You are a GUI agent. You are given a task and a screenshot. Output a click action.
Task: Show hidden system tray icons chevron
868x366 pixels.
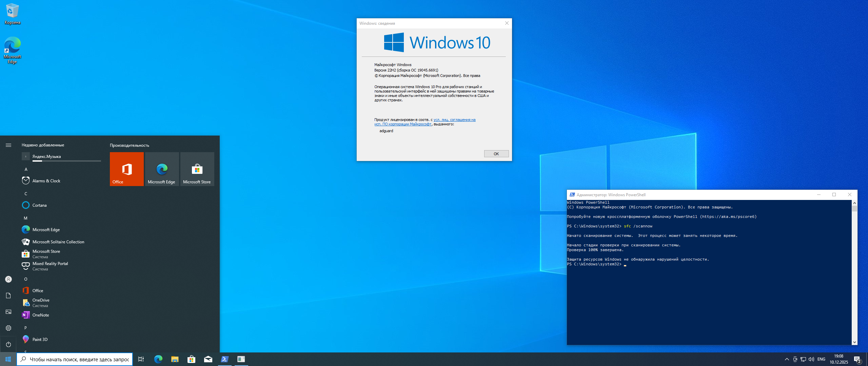(x=787, y=359)
